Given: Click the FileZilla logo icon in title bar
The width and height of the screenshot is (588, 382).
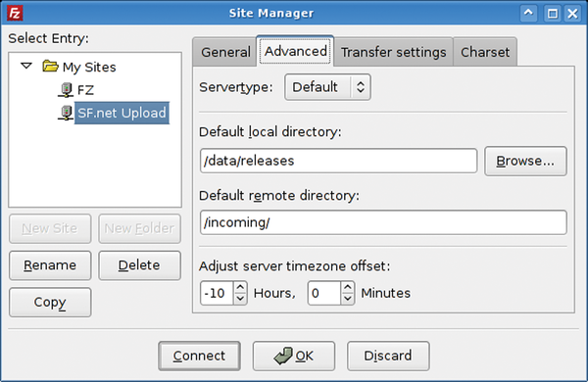Looking at the screenshot, I should pos(15,13).
